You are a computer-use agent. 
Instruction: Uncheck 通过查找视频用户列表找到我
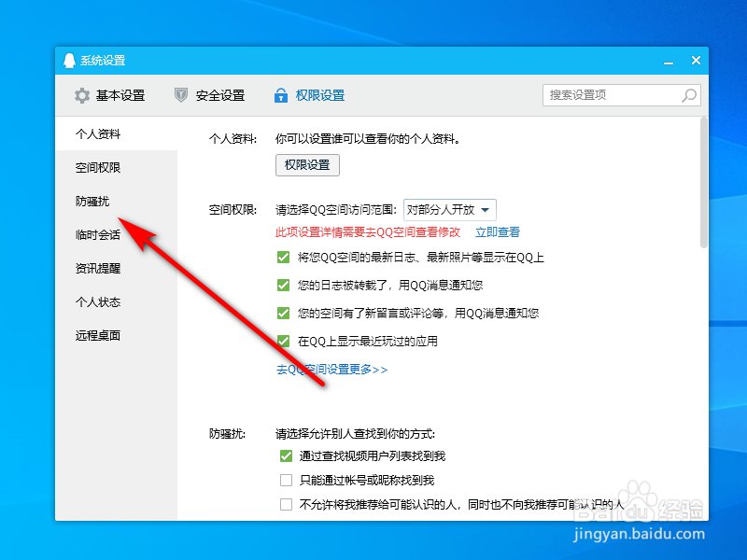pos(286,456)
